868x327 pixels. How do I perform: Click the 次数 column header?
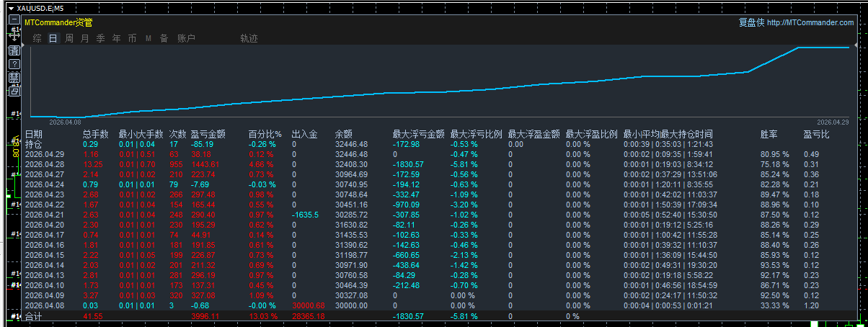(x=177, y=134)
